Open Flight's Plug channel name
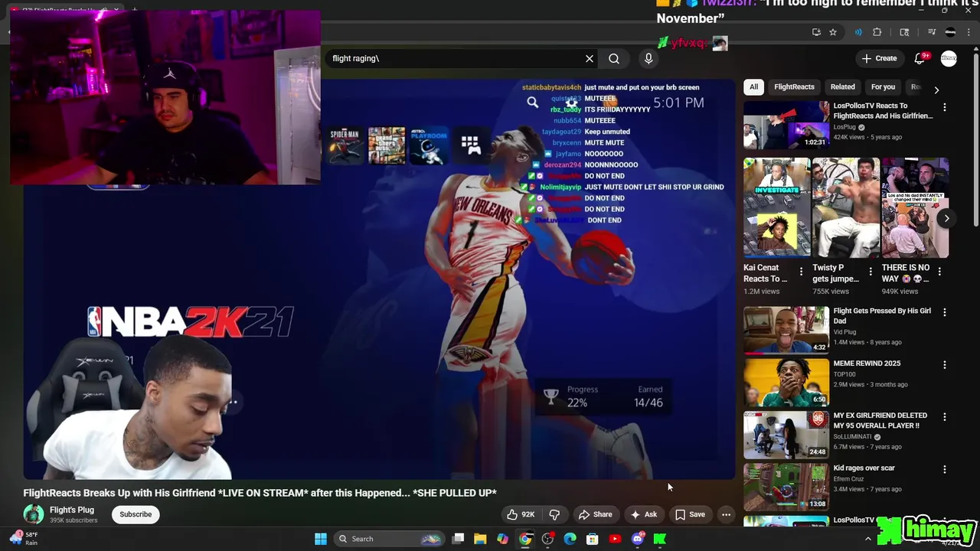 click(72, 510)
